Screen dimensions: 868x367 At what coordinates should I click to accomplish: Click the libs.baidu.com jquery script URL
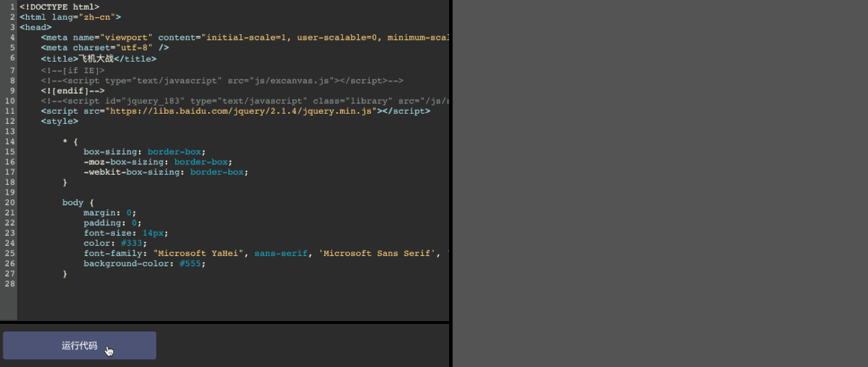point(240,111)
